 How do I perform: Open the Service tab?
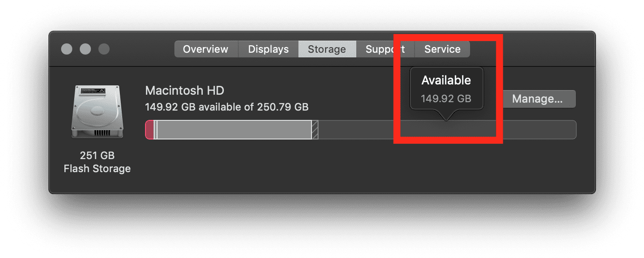point(443,49)
